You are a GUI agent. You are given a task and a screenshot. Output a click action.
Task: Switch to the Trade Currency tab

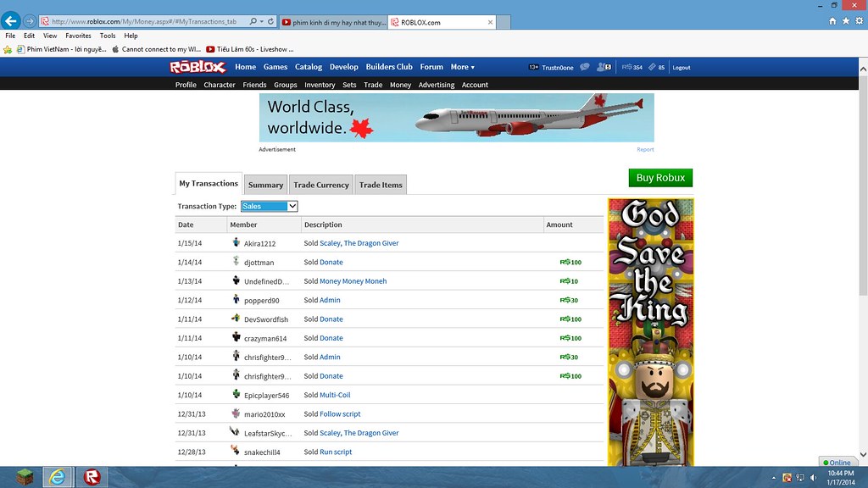pyautogui.click(x=321, y=185)
